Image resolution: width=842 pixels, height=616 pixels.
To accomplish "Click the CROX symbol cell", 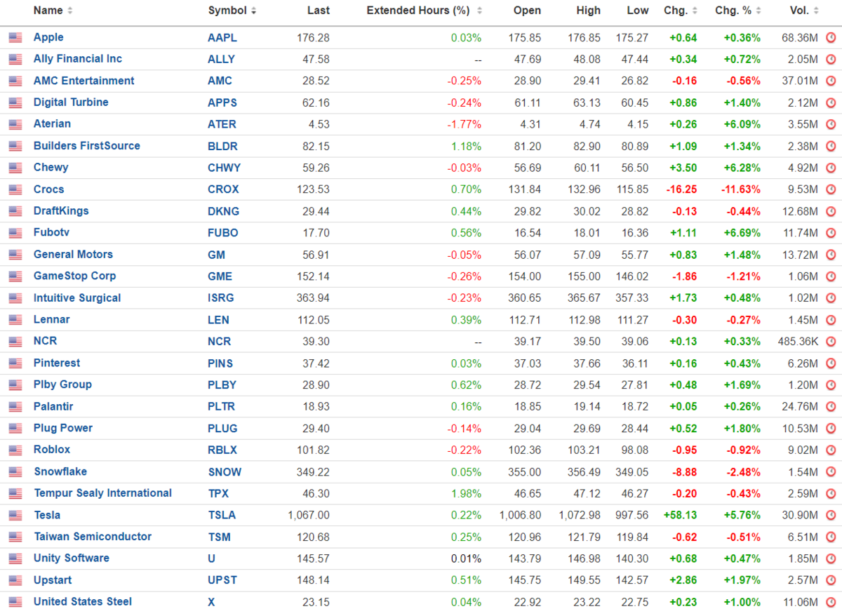I will point(223,190).
